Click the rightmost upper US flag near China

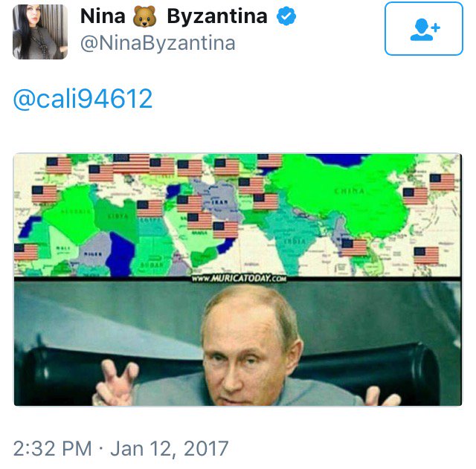tap(442, 181)
